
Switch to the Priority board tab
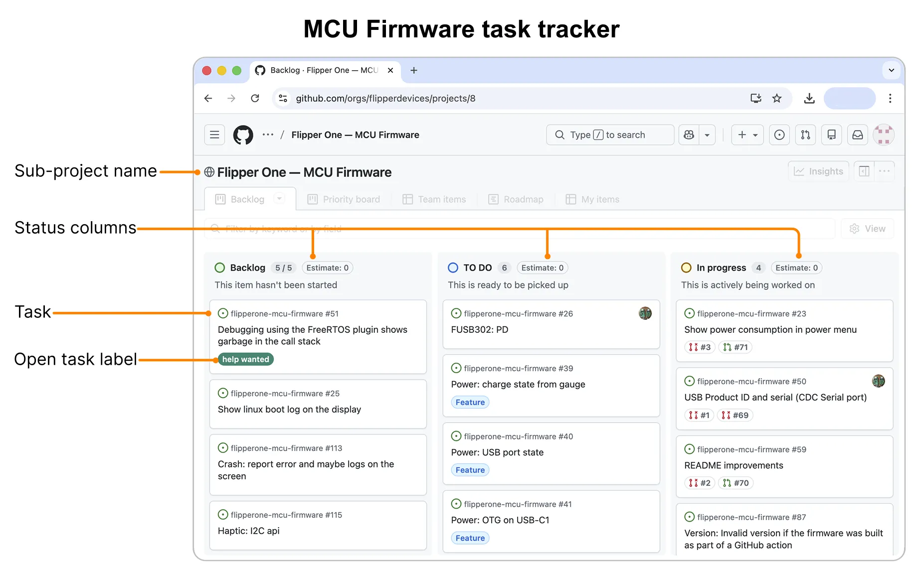pyautogui.click(x=344, y=199)
